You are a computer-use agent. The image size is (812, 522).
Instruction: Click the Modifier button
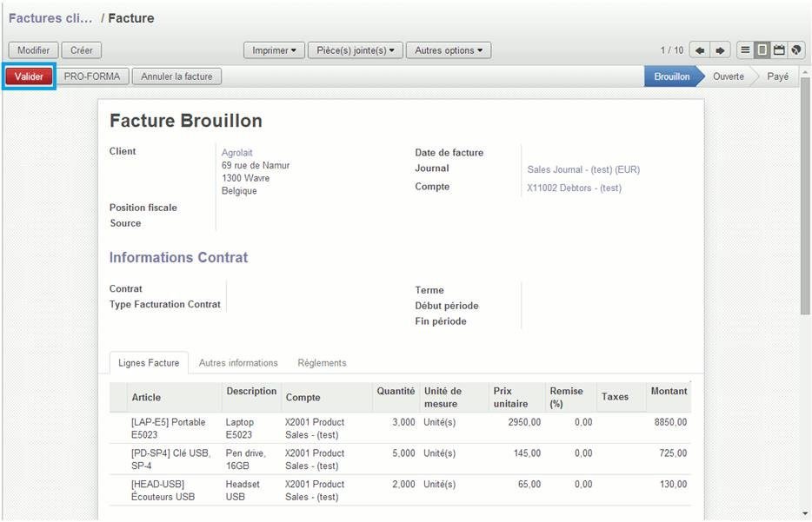pos(33,50)
